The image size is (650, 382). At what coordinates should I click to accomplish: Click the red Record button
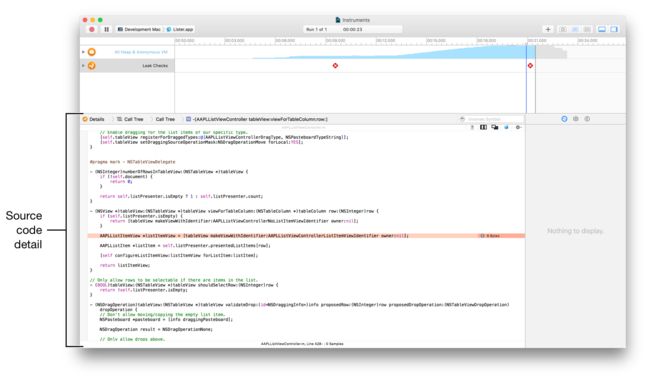click(x=92, y=29)
